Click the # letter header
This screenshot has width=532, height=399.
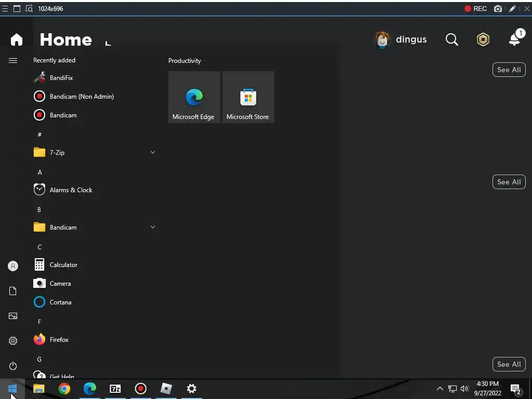tap(39, 135)
